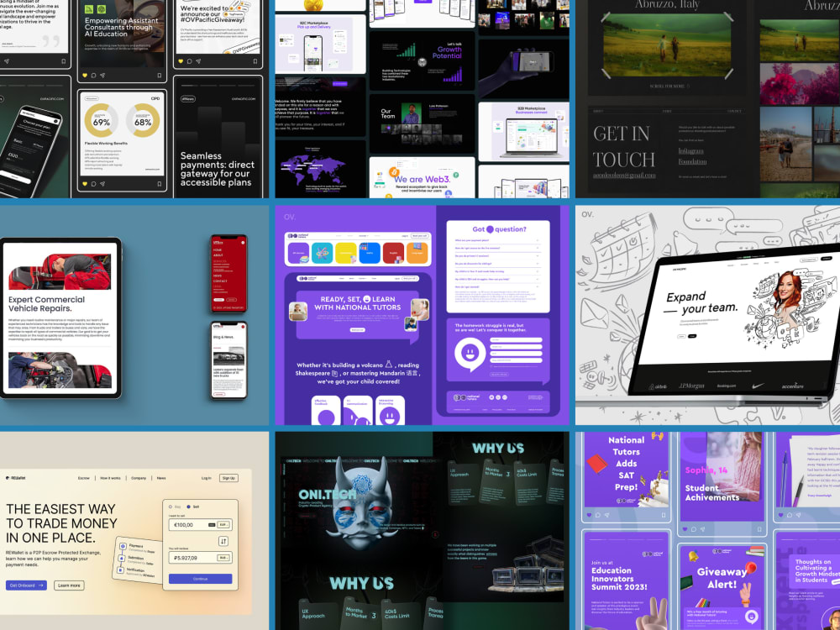Share the 'Empowering Assistant Consultants' post via paper plane

click(x=102, y=76)
